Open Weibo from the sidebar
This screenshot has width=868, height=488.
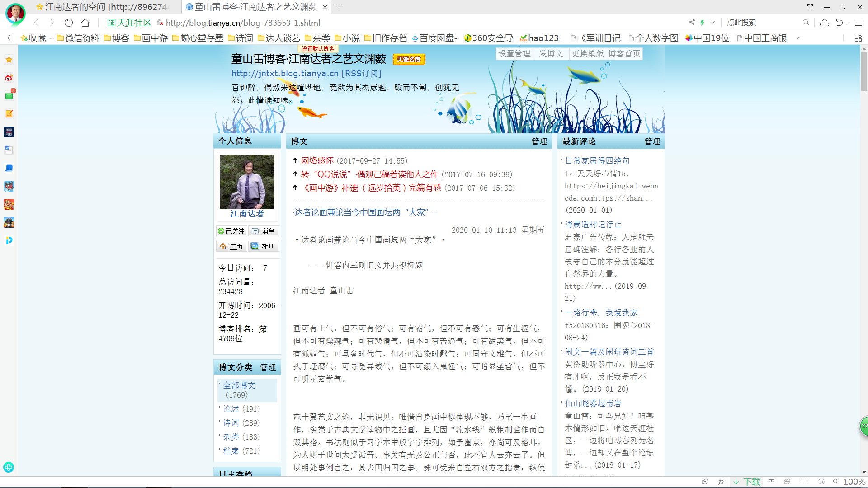tap(9, 78)
